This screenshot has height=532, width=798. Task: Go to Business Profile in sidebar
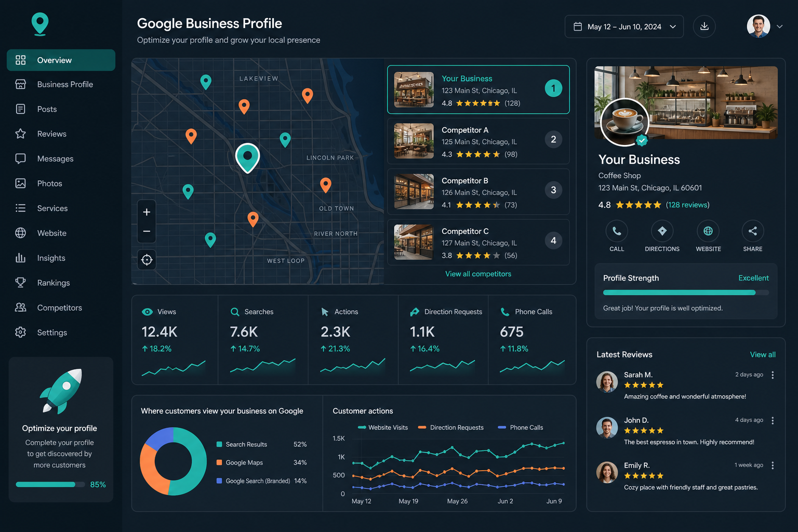tap(61, 85)
